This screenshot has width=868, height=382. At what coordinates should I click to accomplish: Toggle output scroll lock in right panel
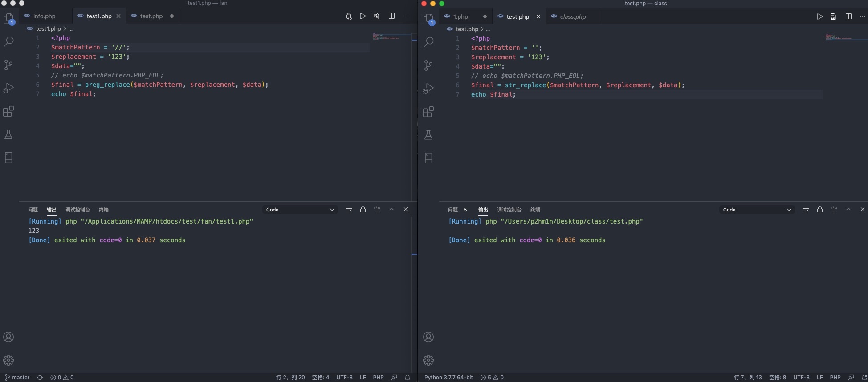click(x=819, y=209)
